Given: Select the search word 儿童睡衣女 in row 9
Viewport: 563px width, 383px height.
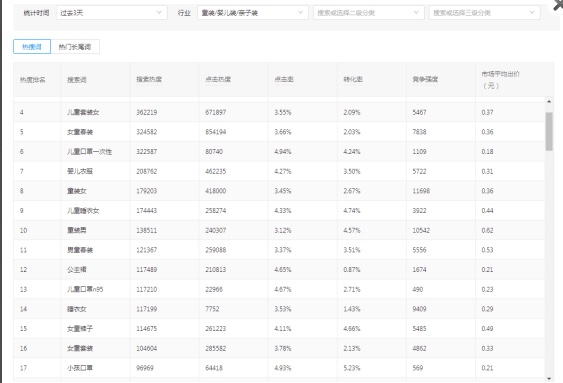Looking at the screenshot, I should click(83, 211).
